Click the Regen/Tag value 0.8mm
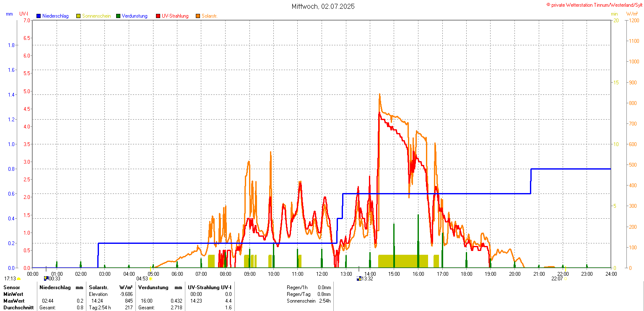The width and height of the screenshot is (644, 311). (324, 294)
